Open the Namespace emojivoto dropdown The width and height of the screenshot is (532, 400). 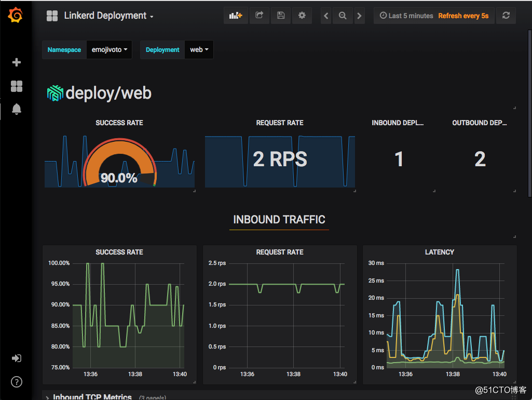tap(109, 49)
